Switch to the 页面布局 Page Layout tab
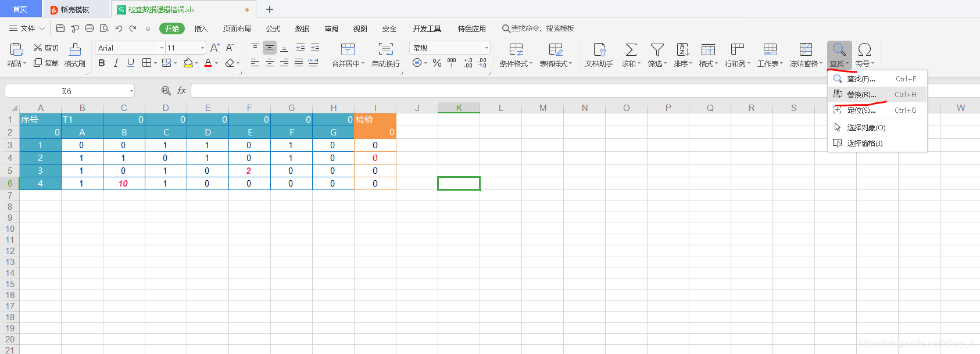The width and height of the screenshot is (980, 354). coord(237,28)
